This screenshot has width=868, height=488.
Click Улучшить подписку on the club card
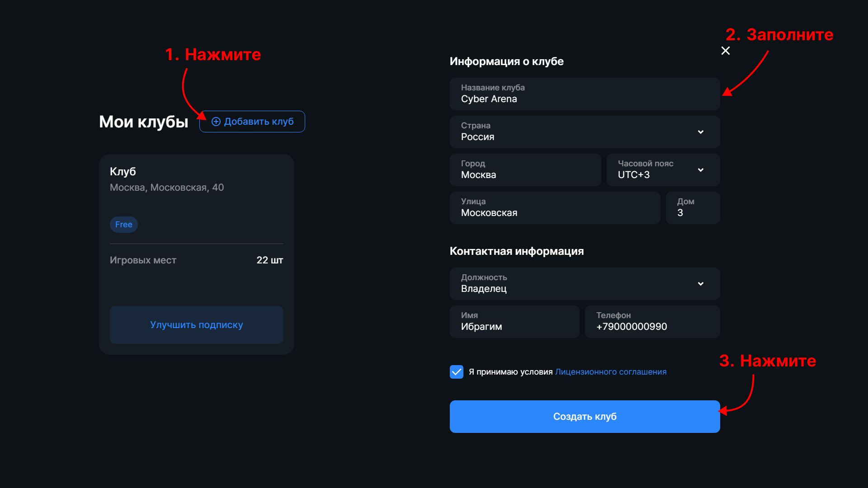[x=196, y=324]
